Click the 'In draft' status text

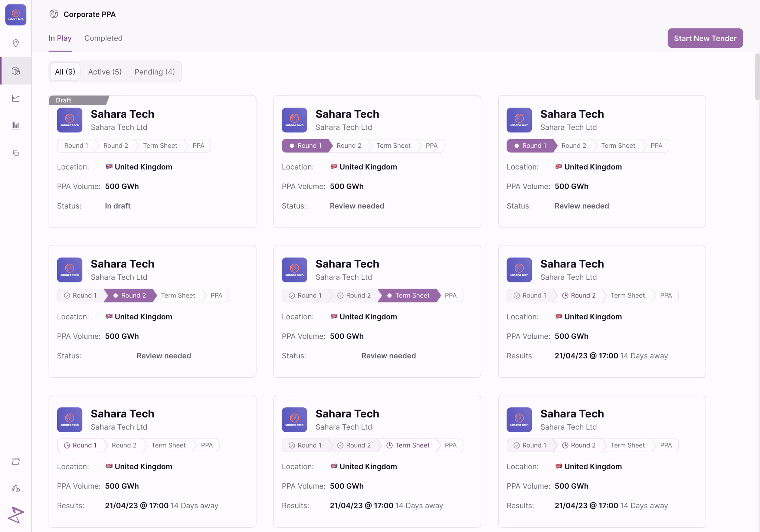click(118, 206)
